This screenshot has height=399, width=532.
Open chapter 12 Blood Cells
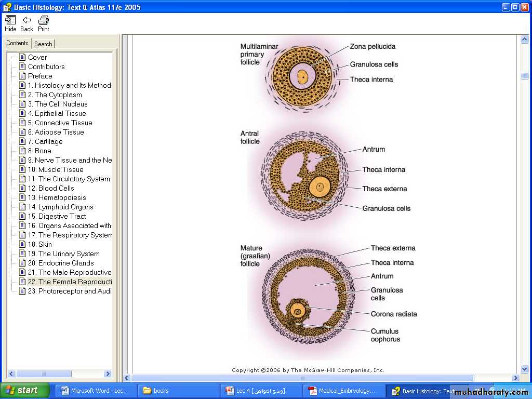tap(50, 188)
